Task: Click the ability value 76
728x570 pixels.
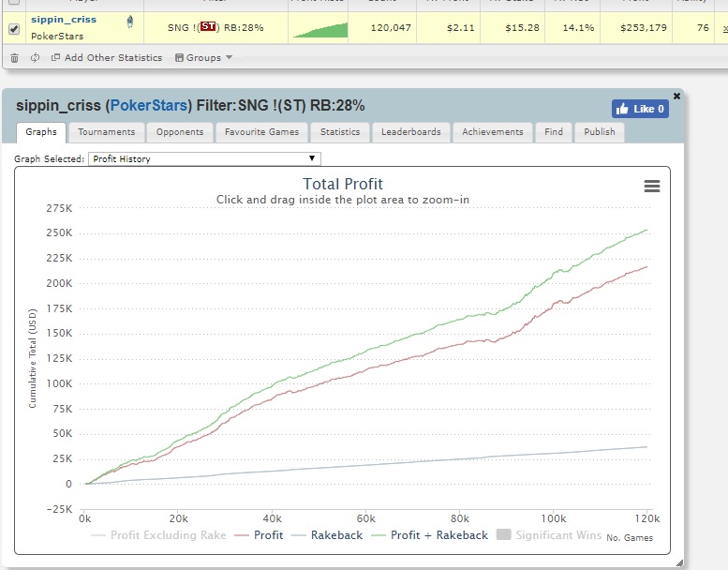Action: (703, 27)
